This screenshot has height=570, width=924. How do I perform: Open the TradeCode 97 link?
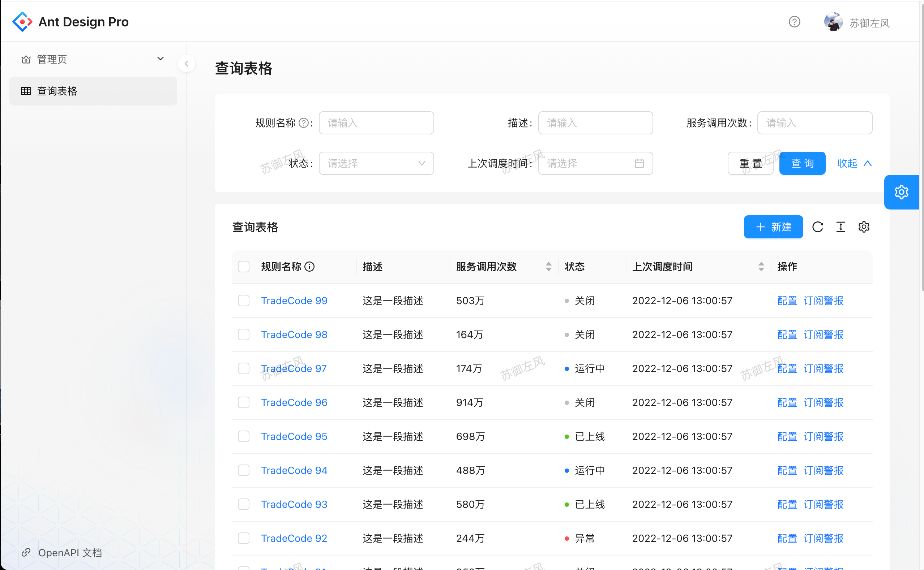pos(294,369)
